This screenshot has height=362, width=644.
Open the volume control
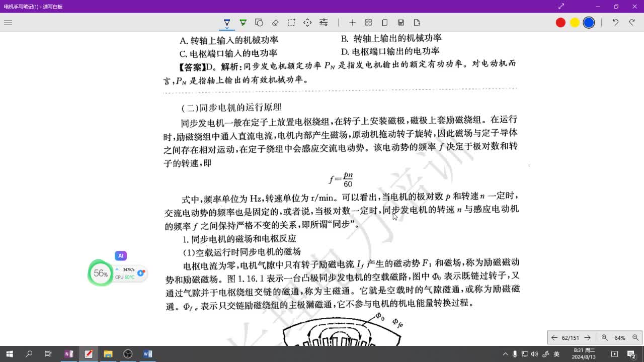534,354
